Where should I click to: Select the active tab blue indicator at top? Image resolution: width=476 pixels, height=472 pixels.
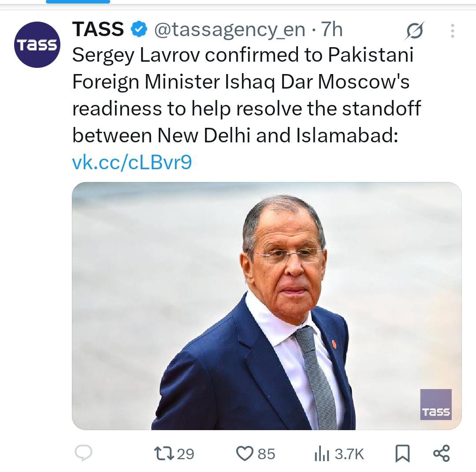tap(78, 2)
